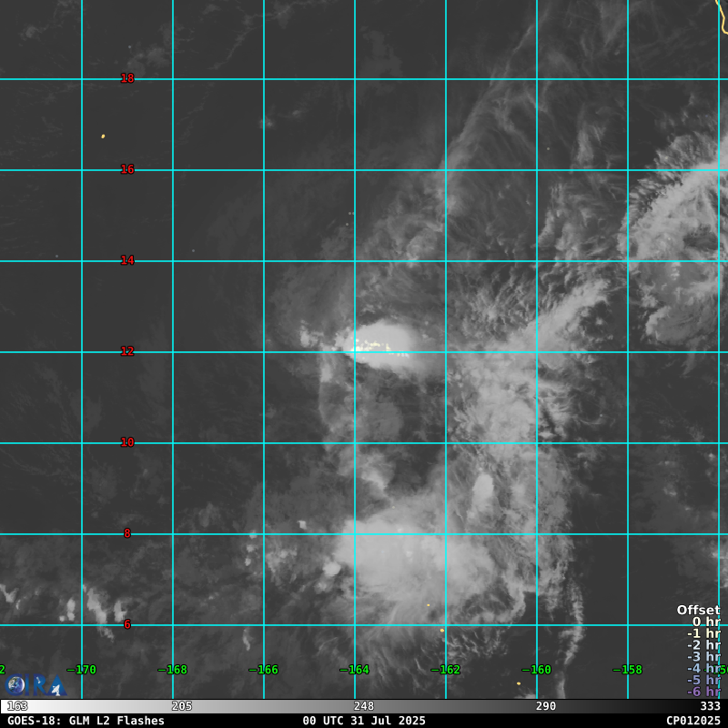Click the GOES-18: GLM L2 Flashes label

[86, 721]
